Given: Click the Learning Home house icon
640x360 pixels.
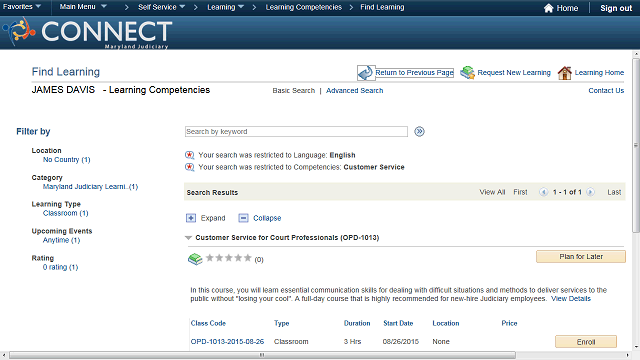Looking at the screenshot, I should tap(565, 73).
